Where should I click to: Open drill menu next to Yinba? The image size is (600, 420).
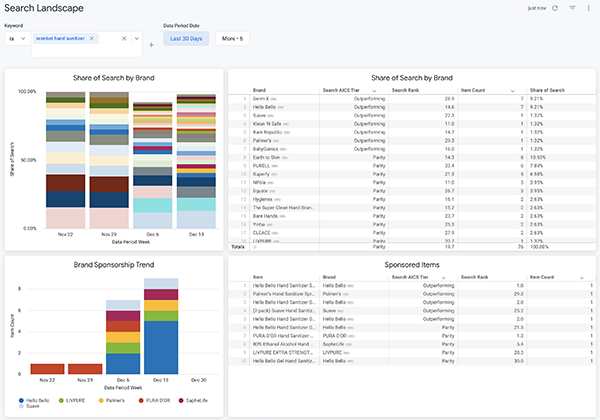point(270,225)
